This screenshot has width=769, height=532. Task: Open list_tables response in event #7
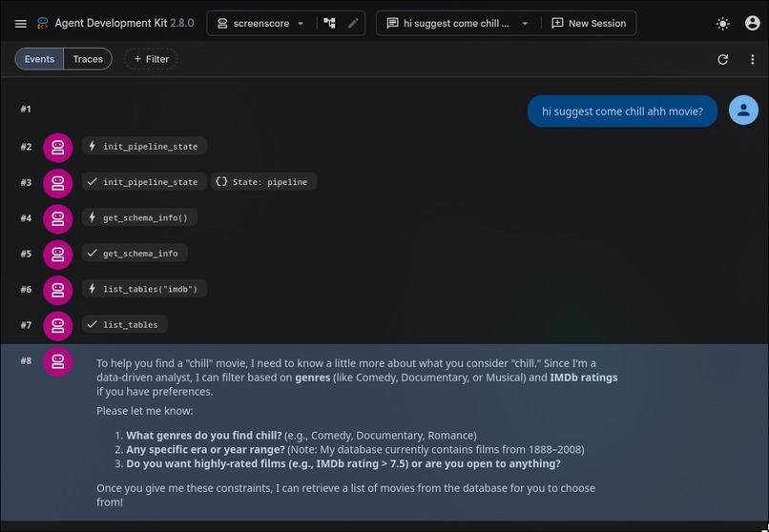pos(125,325)
